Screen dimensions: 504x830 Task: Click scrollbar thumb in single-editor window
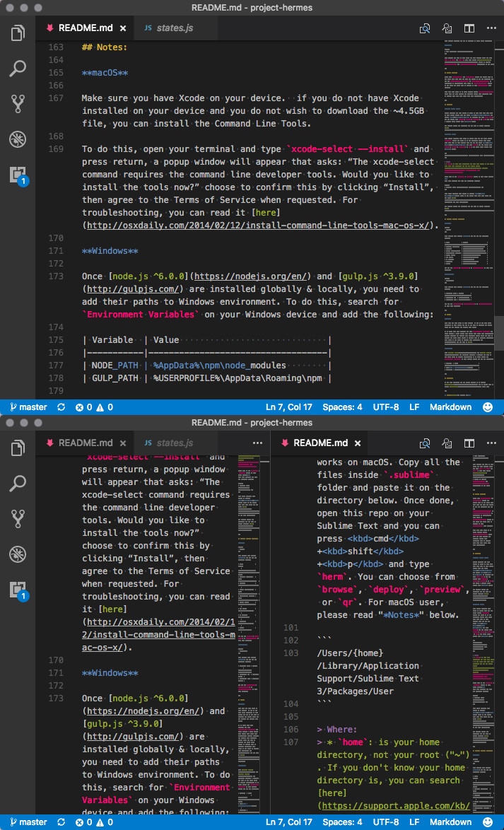click(499, 334)
